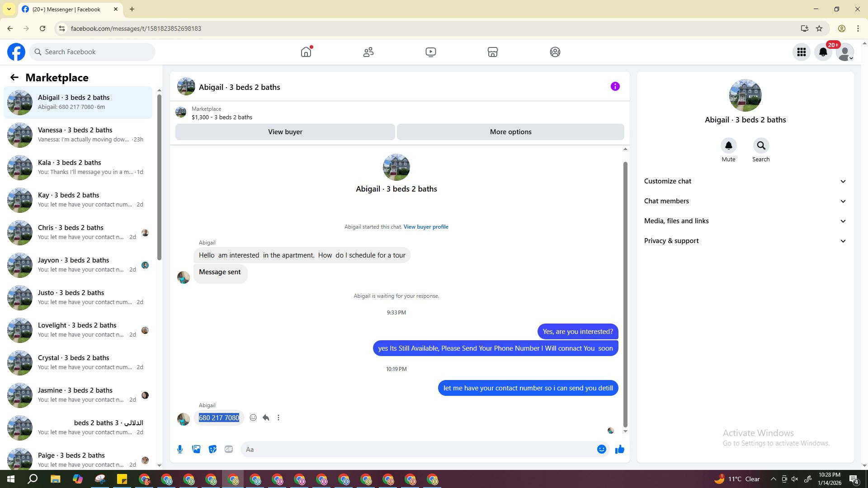This screenshot has height=488, width=868.
Task: Send a thumbs-up like
Action: coord(619,449)
